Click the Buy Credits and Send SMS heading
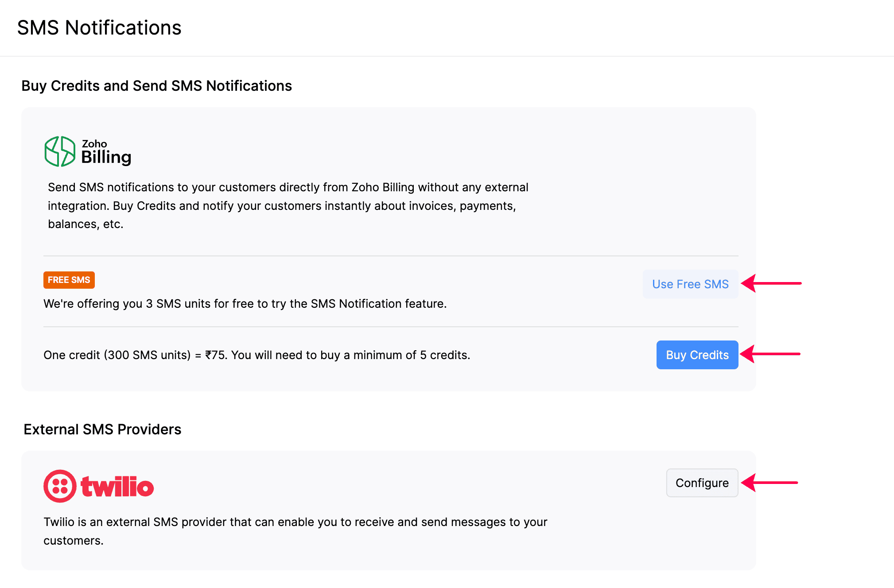 click(156, 86)
